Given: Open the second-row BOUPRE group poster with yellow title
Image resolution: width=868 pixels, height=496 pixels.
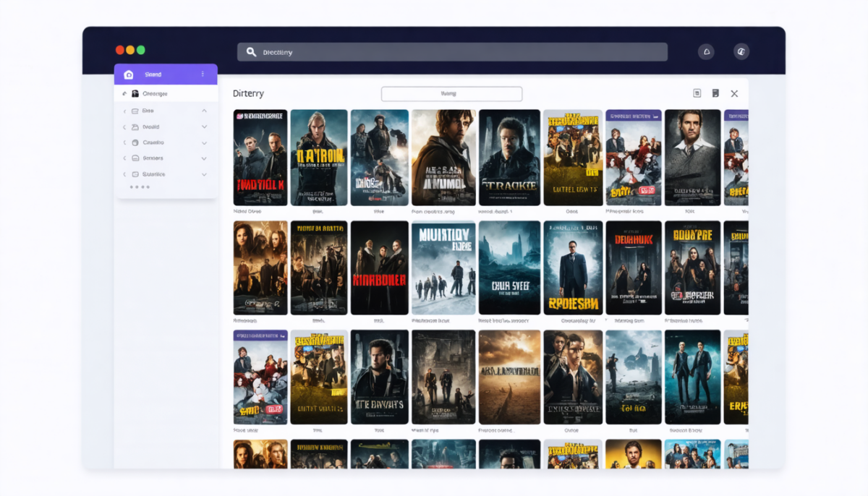Looking at the screenshot, I should (692, 268).
